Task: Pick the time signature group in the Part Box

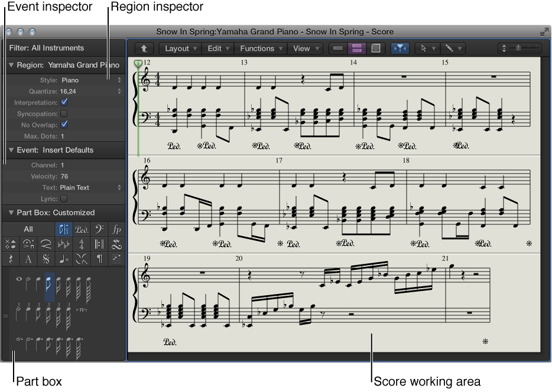Action: pos(82,244)
